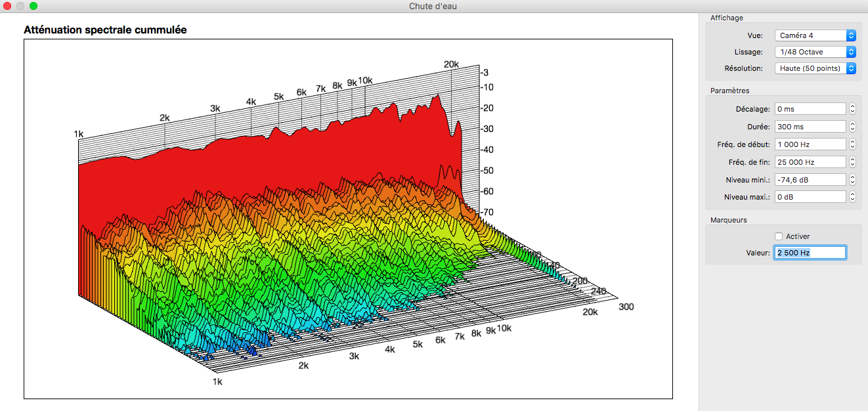Click the Décalage field showing 0 ms
Viewport: 868px width, 411px height.
pos(810,109)
